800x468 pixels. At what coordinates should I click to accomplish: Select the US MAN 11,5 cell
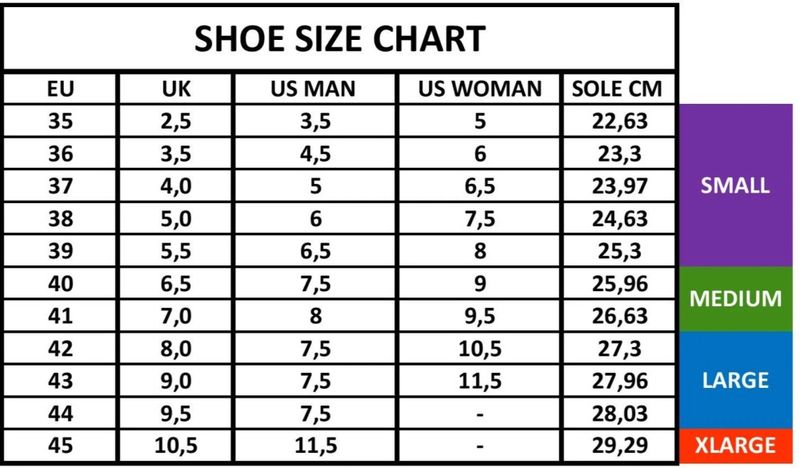(314, 445)
